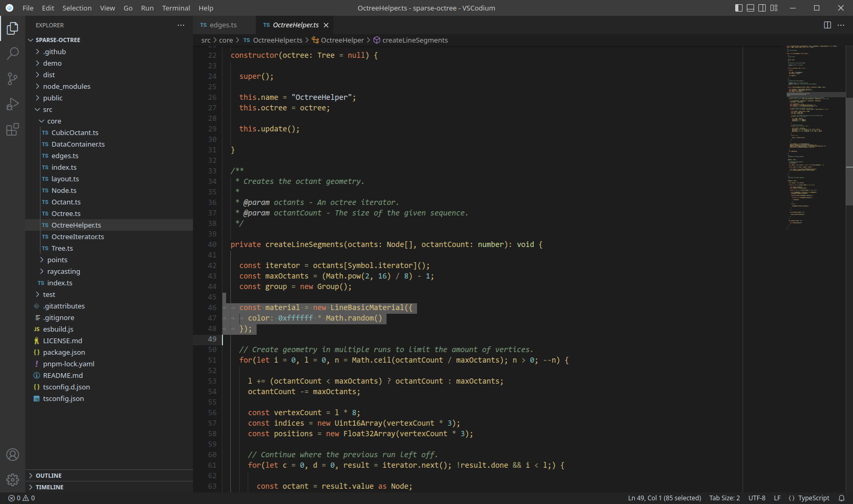Open Octree.ts in explorer
853x504 pixels.
[109, 213]
